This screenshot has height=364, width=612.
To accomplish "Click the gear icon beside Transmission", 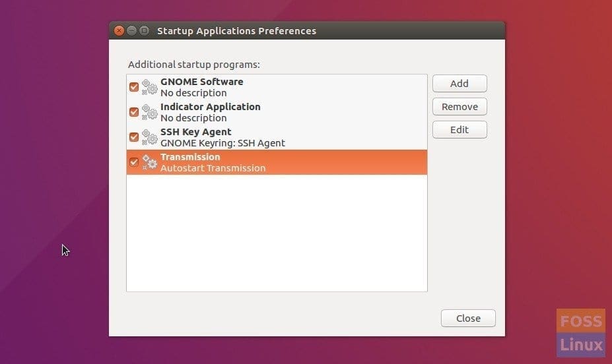I will coord(149,162).
